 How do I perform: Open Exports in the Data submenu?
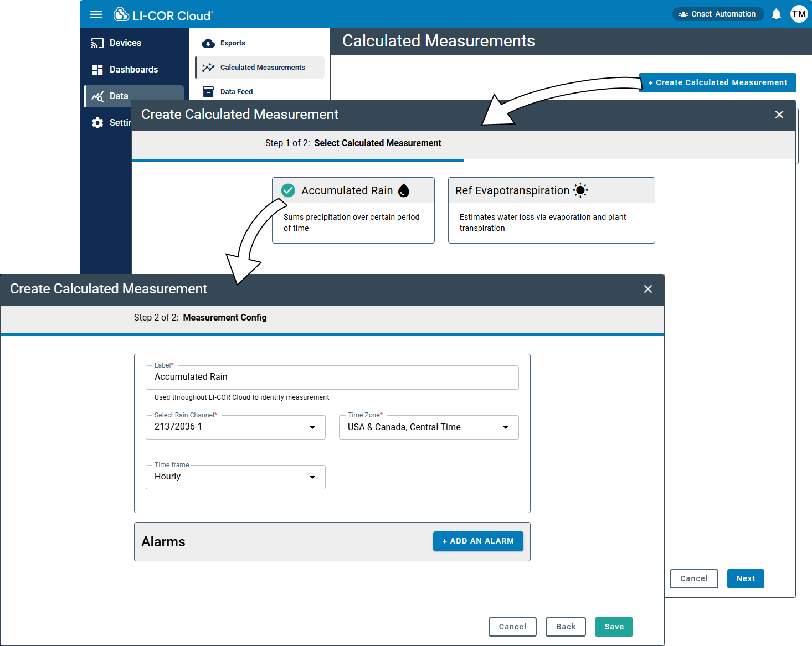click(x=260, y=43)
